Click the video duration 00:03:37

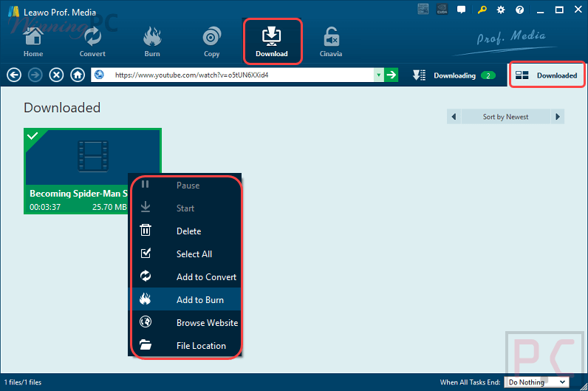45,207
